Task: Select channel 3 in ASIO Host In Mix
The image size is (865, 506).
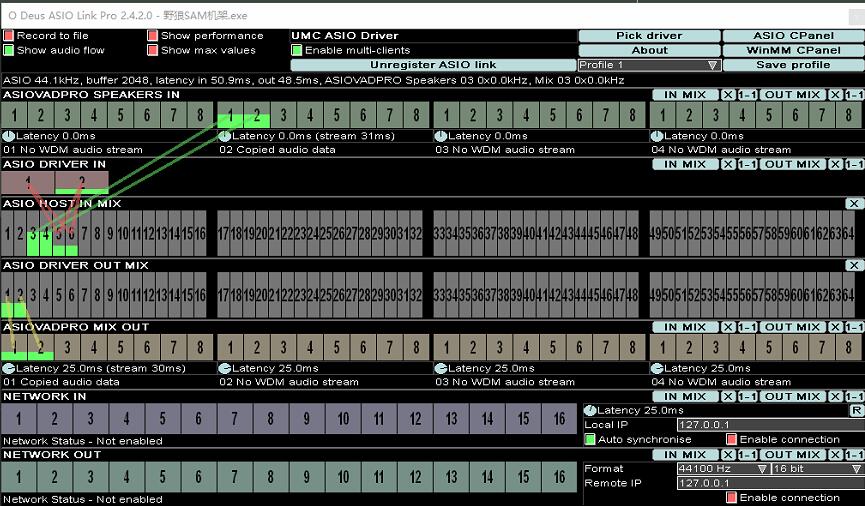Action: pyautogui.click(x=33, y=234)
